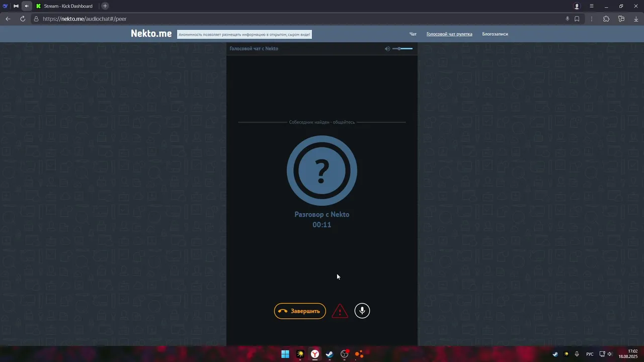Open a new browser tab with plus
644x362 pixels.
tap(105, 6)
